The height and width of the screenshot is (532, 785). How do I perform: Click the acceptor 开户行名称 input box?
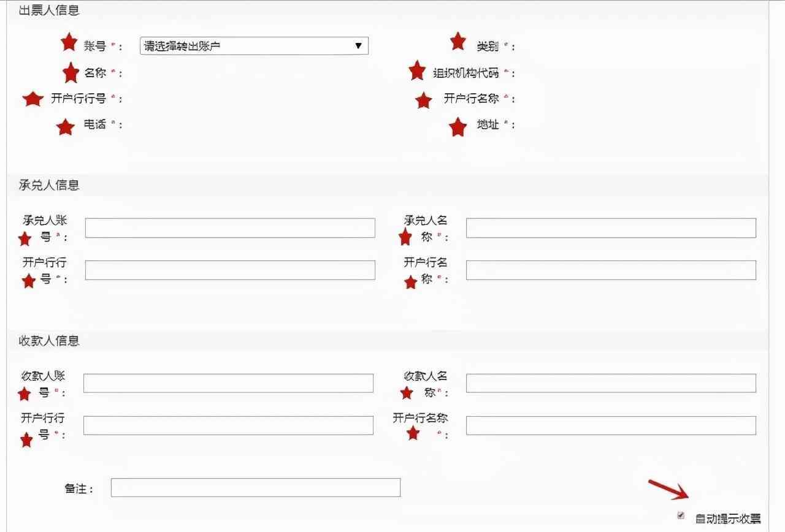(x=610, y=270)
